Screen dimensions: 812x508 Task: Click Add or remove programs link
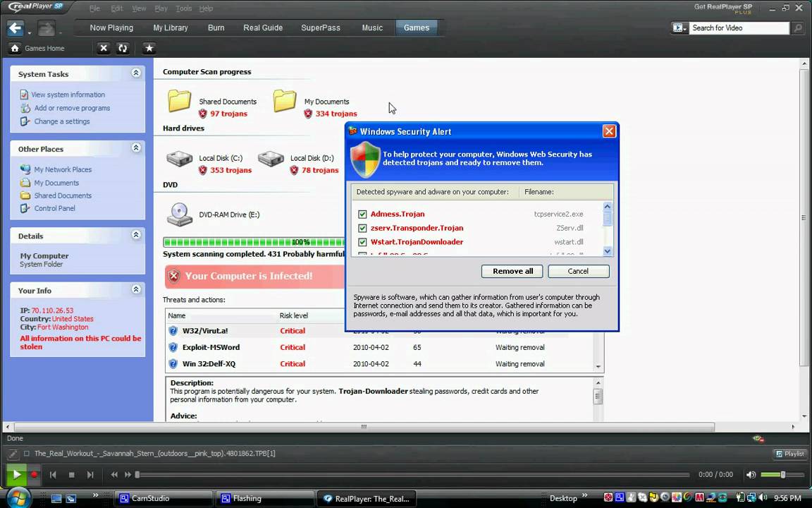72,109
